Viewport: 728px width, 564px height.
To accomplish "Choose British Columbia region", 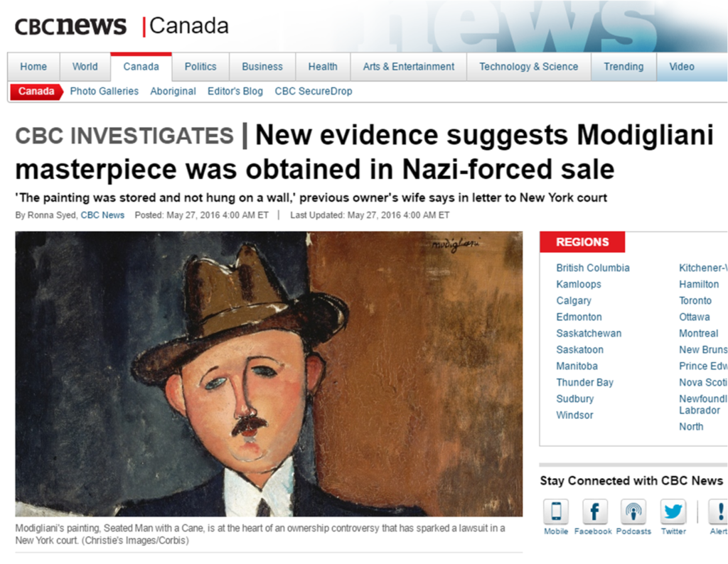I will (593, 268).
